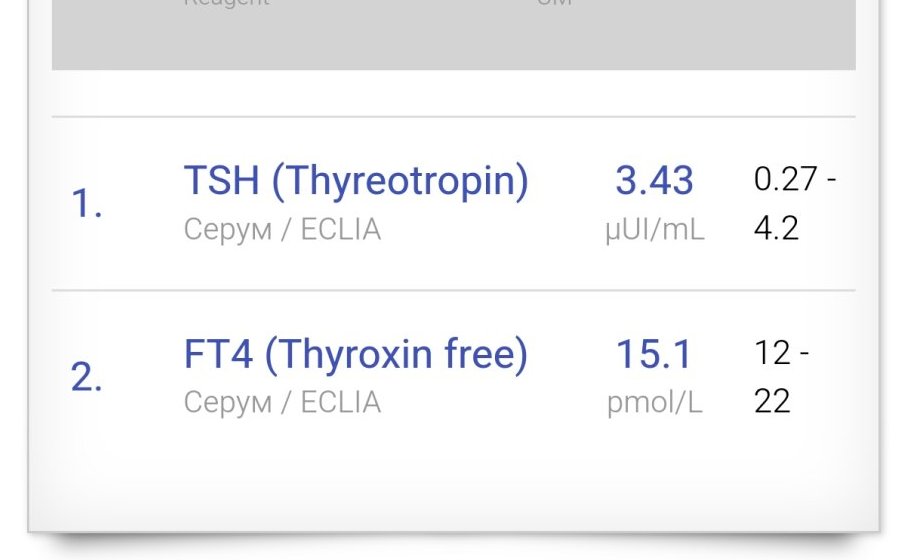Click the partially visible UM column header
914x560 pixels.
[554, 3]
